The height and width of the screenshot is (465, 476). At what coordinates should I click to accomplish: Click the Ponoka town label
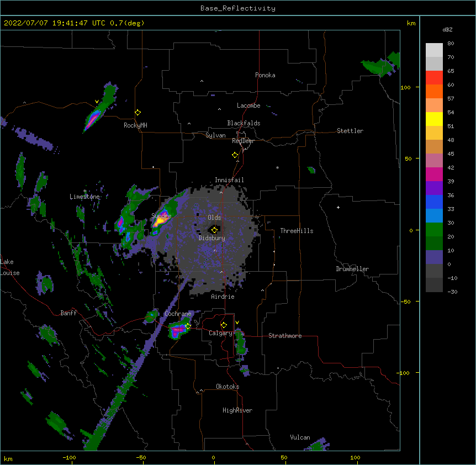(265, 75)
